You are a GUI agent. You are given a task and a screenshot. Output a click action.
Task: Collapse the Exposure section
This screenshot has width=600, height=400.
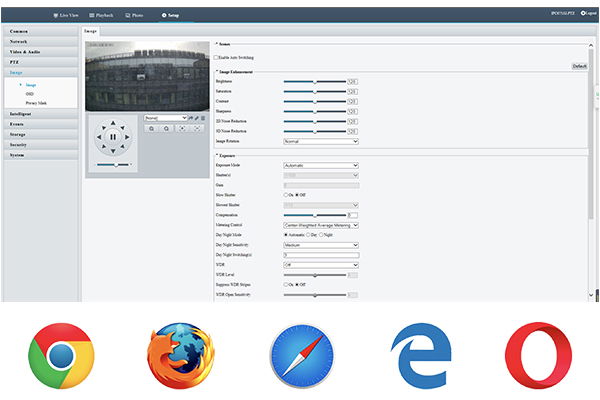click(x=217, y=155)
